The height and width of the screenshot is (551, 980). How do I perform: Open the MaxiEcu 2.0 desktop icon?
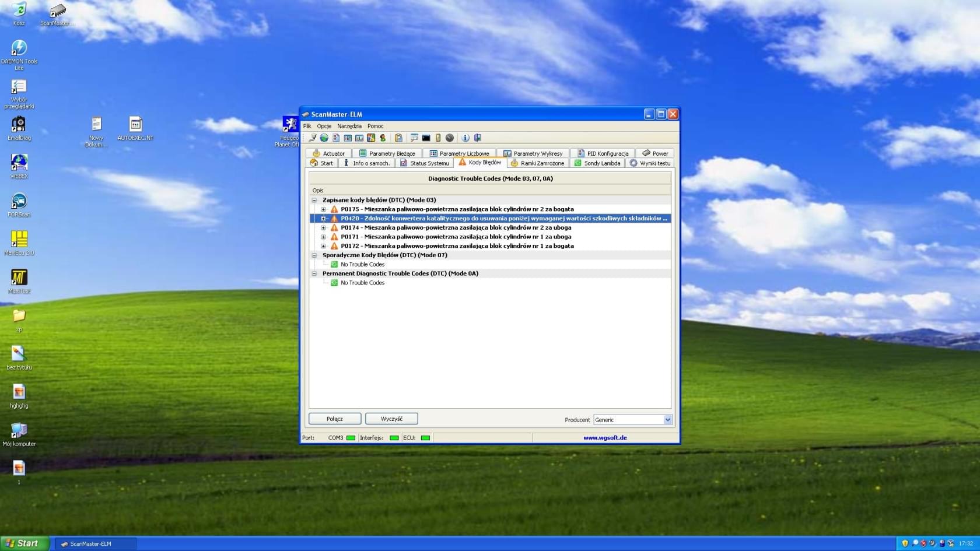pyautogui.click(x=19, y=243)
